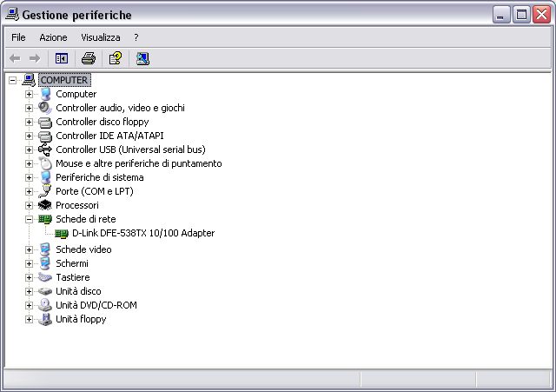Click the Print toolbar icon
This screenshot has width=556, height=392.
pyautogui.click(x=89, y=58)
